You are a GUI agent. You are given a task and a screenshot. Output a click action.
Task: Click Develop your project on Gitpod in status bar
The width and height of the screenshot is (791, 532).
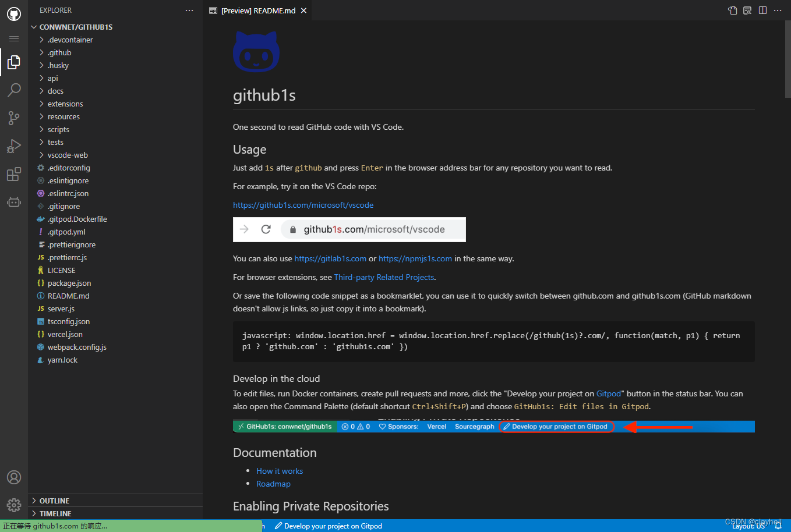[x=329, y=526]
